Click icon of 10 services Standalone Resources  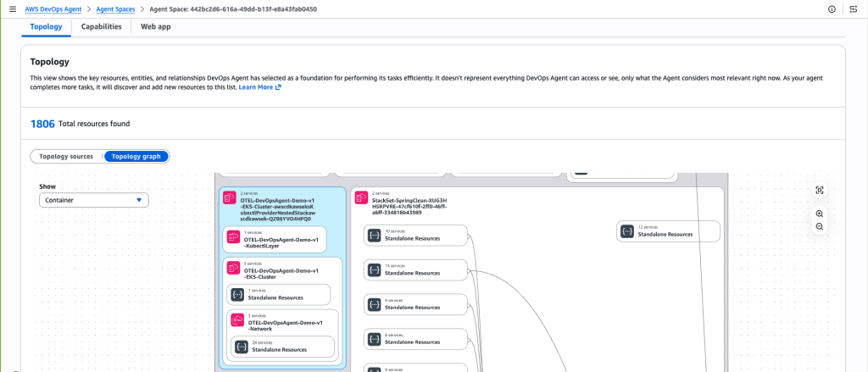[374, 235]
